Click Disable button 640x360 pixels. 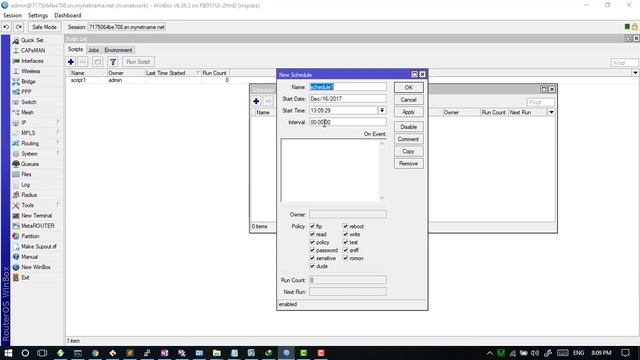coord(409,127)
